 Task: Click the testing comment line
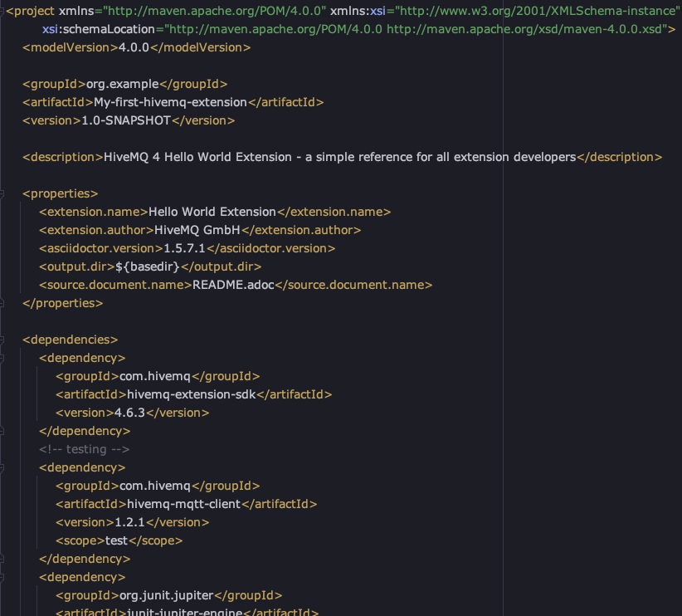pyautogui.click(x=85, y=449)
